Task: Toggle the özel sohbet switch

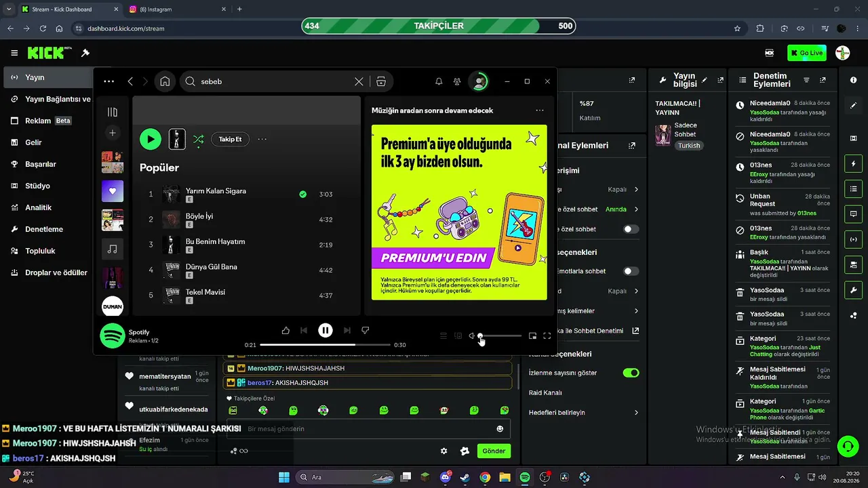Action: click(x=631, y=229)
